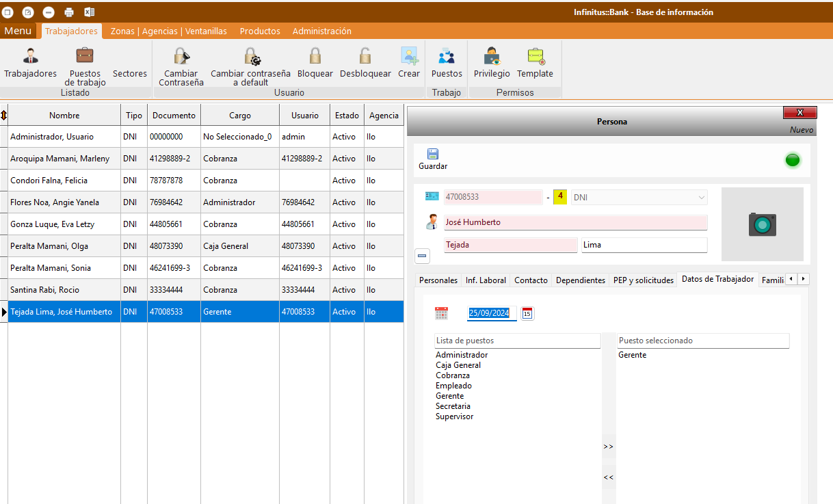This screenshot has width=833, height=504.
Task: Collapse person details with minus button
Action: click(x=422, y=256)
